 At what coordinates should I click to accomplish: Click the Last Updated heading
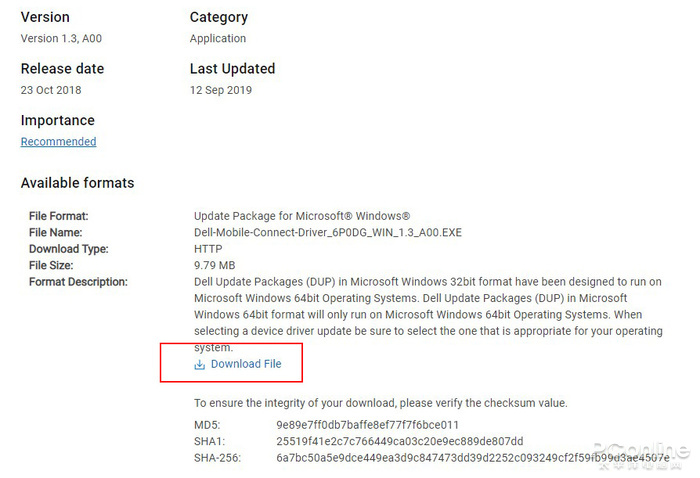point(232,69)
